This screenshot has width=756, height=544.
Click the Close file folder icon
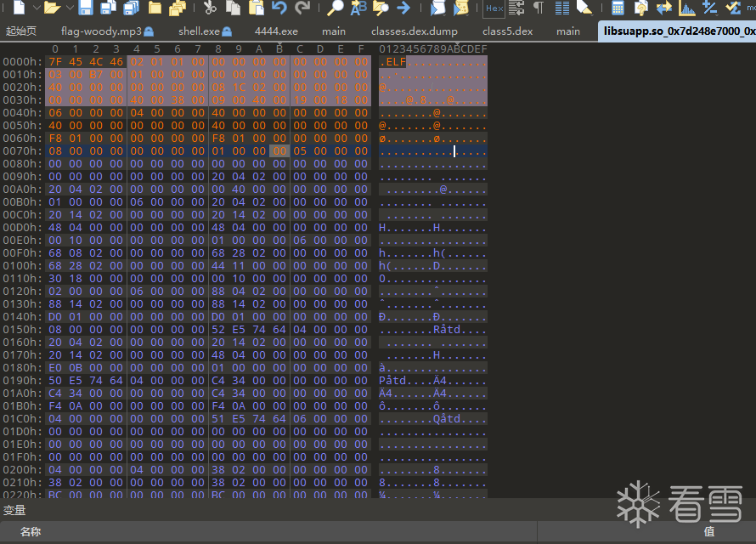[x=155, y=8]
